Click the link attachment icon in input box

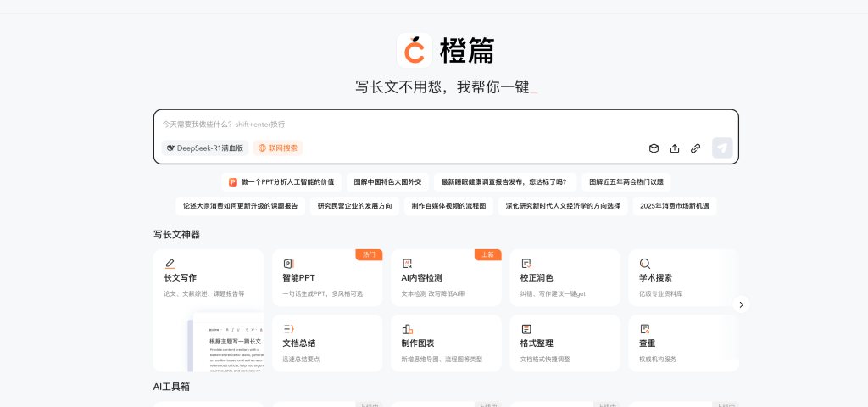695,148
